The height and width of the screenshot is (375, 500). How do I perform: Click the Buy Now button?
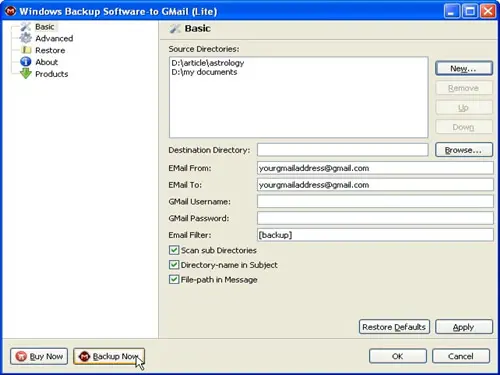[39, 356]
